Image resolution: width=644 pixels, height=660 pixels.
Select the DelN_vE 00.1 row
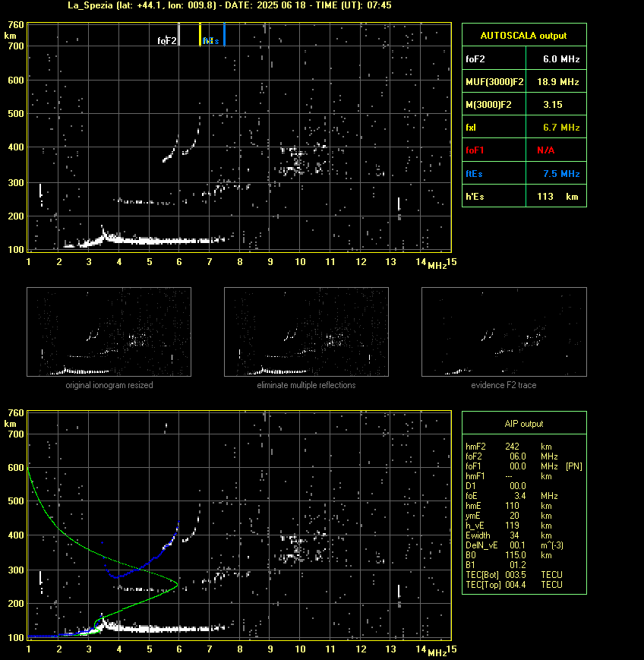514,545
